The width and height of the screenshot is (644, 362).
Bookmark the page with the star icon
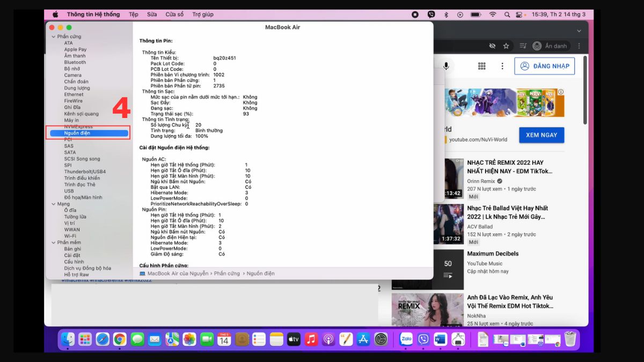[x=506, y=46]
